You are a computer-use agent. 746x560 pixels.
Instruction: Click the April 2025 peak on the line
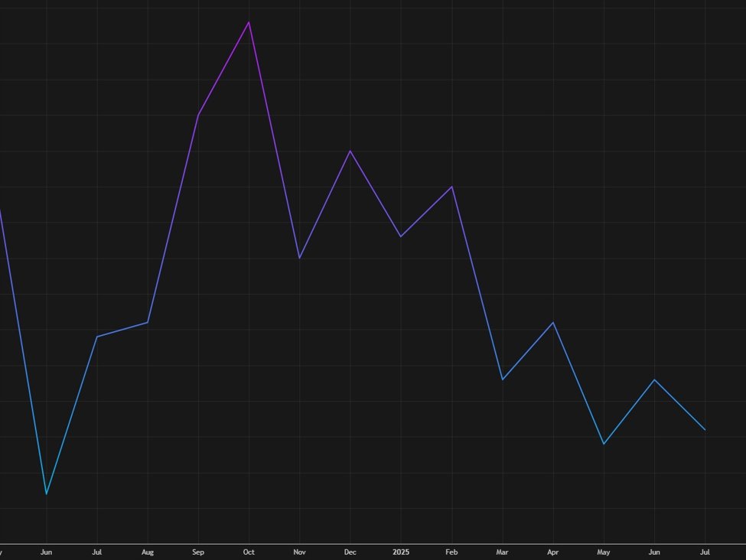[553, 322]
